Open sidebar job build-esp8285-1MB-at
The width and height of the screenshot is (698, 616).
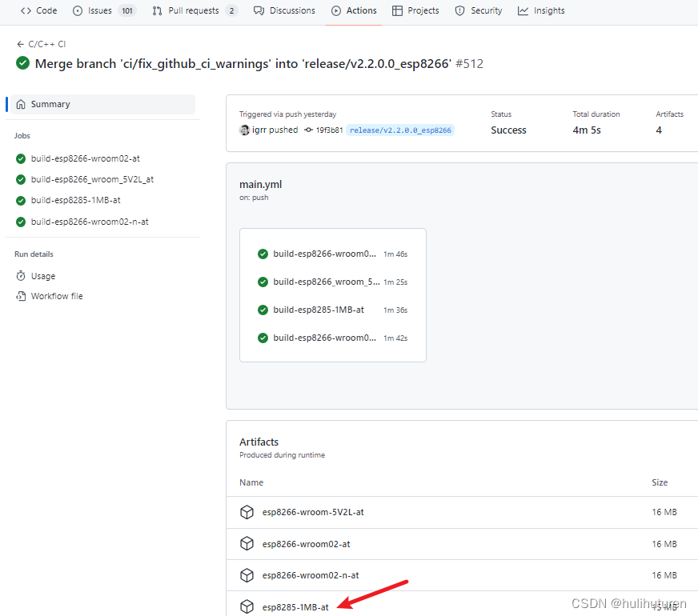point(76,200)
